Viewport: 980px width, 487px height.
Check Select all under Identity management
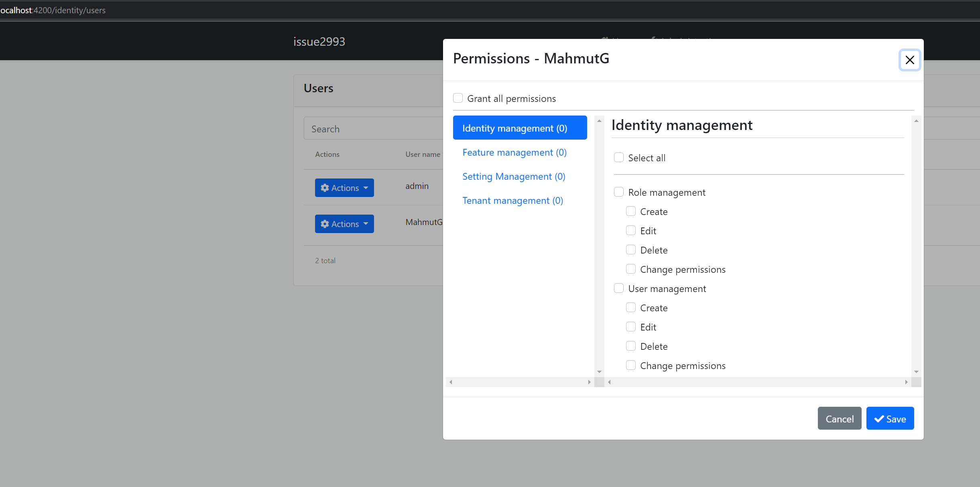(619, 157)
